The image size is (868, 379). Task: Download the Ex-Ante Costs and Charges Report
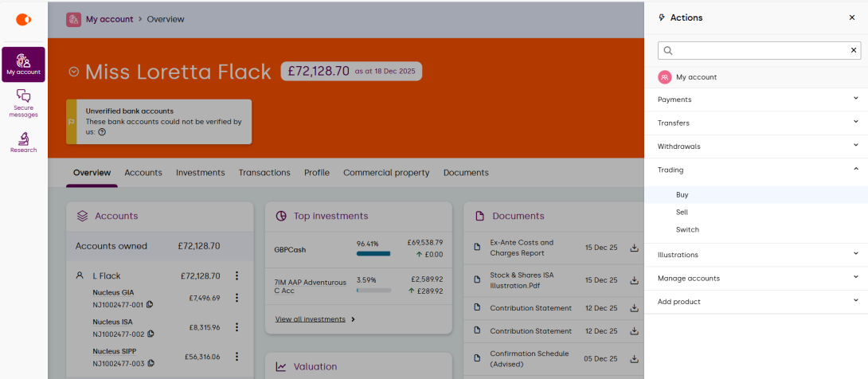tap(634, 248)
